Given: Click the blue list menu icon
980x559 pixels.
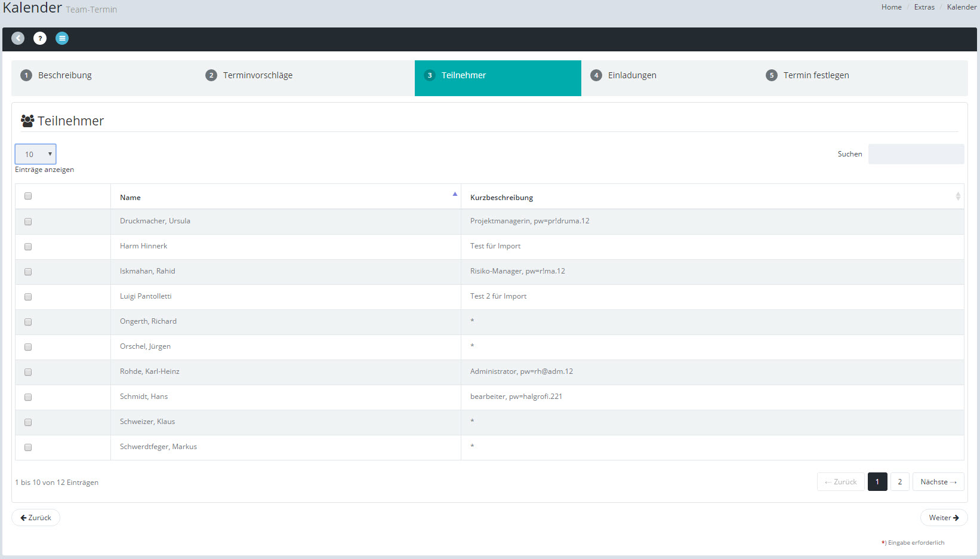Looking at the screenshot, I should (x=62, y=38).
